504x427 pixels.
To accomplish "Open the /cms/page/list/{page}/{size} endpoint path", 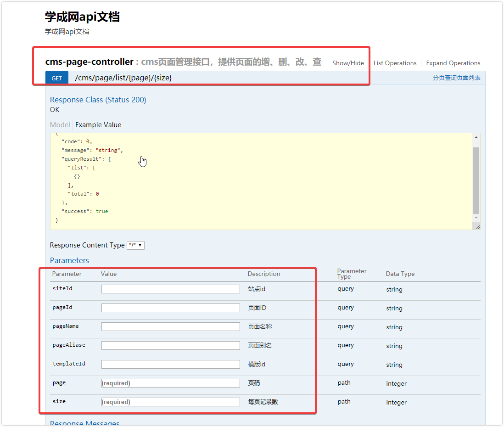I will 123,78.
